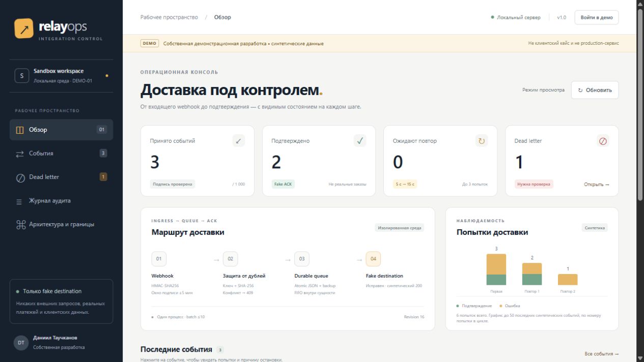Click the Подпись проверена badge
This screenshot has height=362, width=644.
[173, 184]
